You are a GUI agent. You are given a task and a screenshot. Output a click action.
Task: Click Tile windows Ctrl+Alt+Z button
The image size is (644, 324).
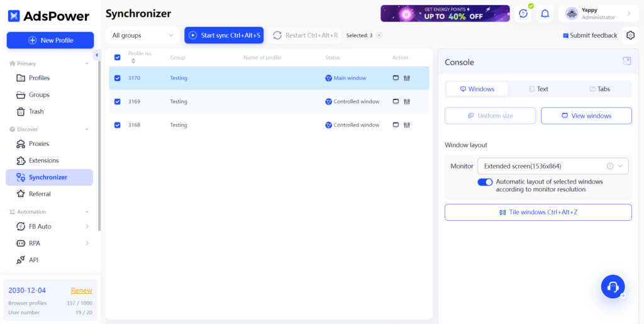coord(538,212)
